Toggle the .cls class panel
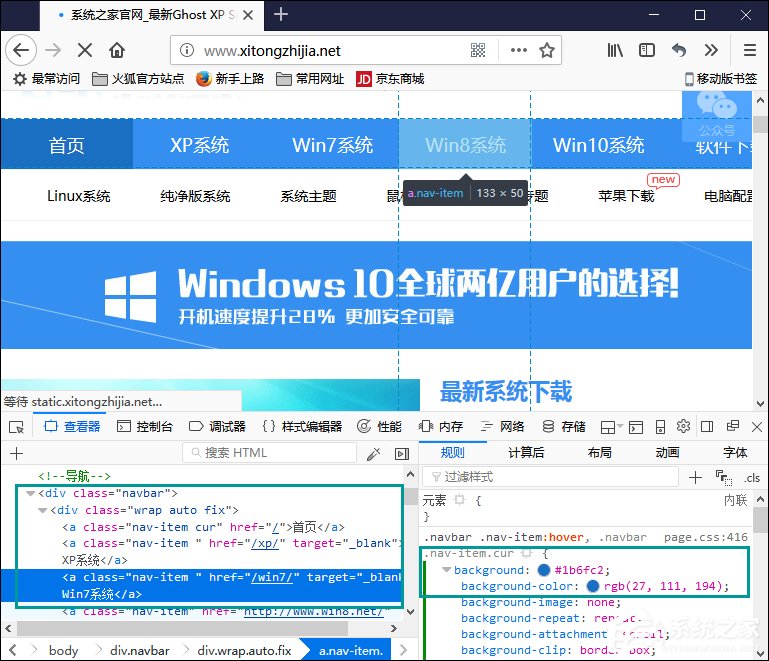 coord(752,478)
